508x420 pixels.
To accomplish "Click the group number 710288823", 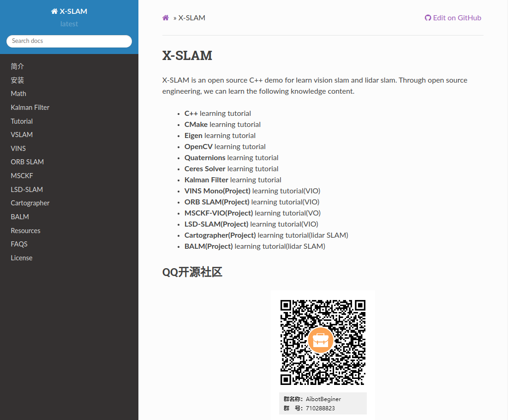I will [x=320, y=408].
